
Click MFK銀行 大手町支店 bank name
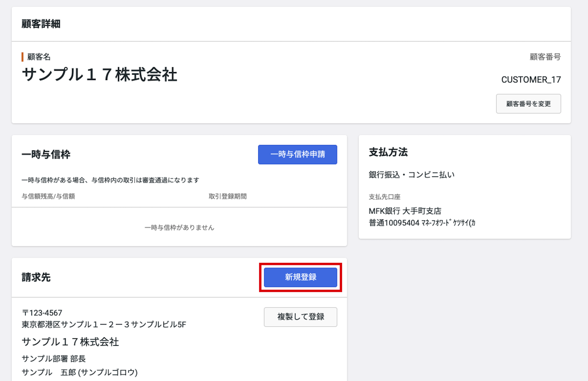(x=405, y=211)
